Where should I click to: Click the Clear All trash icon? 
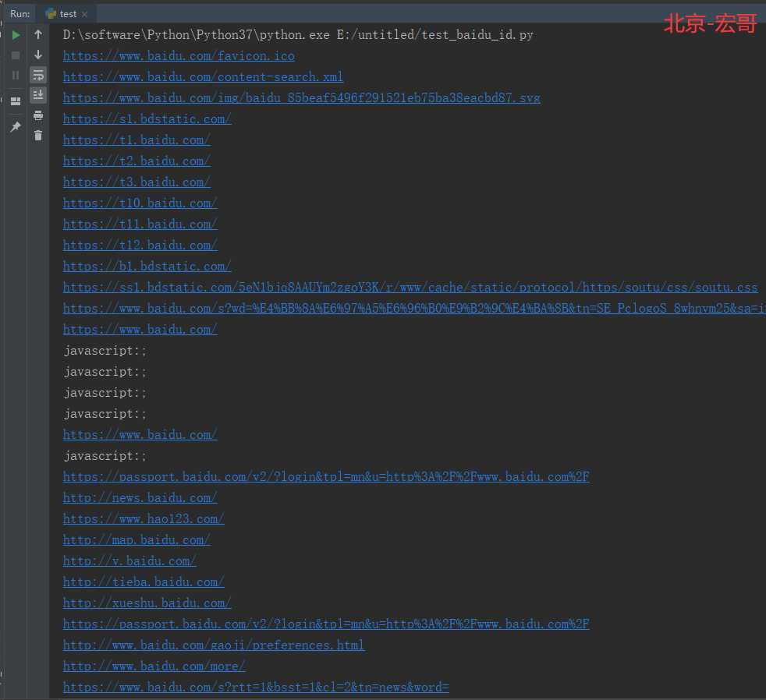pyautogui.click(x=38, y=135)
